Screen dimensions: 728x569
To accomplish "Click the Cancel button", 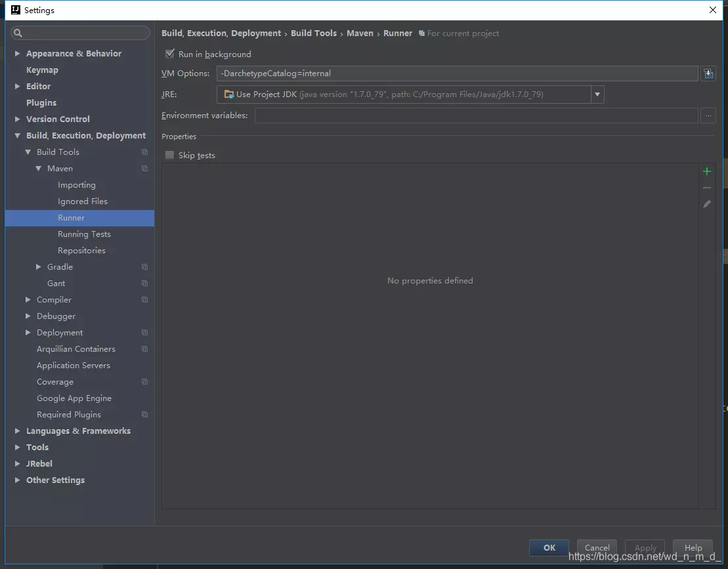I will pyautogui.click(x=597, y=547).
